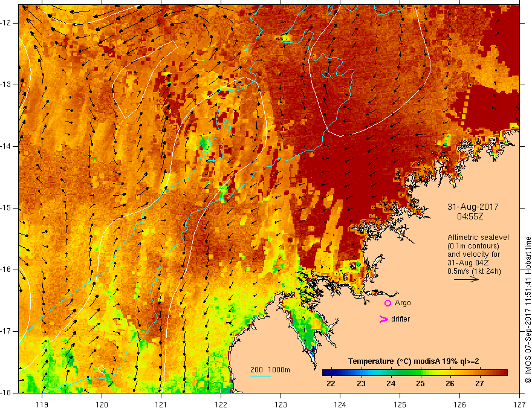Click the '200 1000m' depth label

click(x=270, y=370)
